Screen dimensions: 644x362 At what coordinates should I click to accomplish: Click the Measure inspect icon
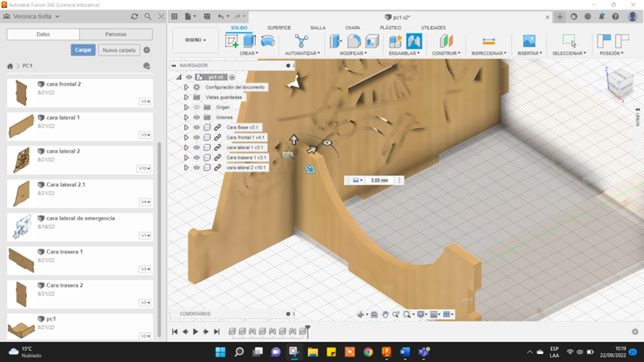click(x=488, y=41)
